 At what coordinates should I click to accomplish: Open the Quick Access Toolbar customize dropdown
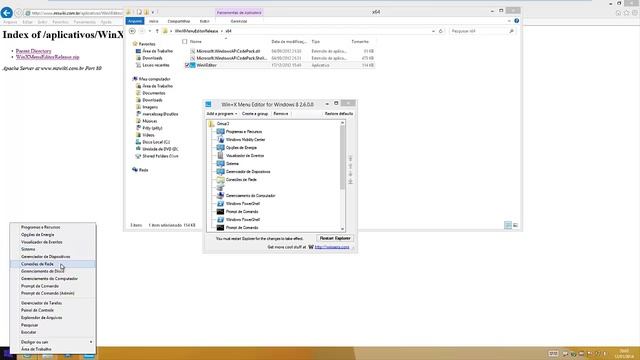point(153,12)
